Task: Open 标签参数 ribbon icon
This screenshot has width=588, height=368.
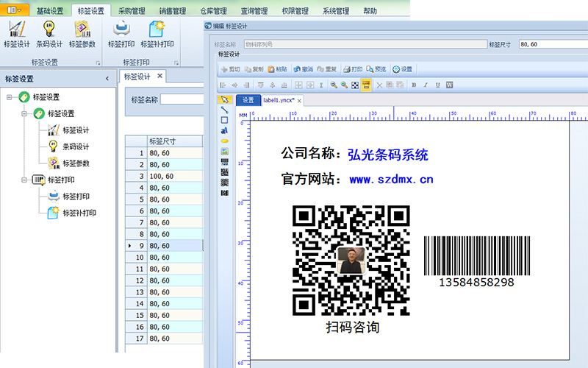Action: tap(82, 34)
